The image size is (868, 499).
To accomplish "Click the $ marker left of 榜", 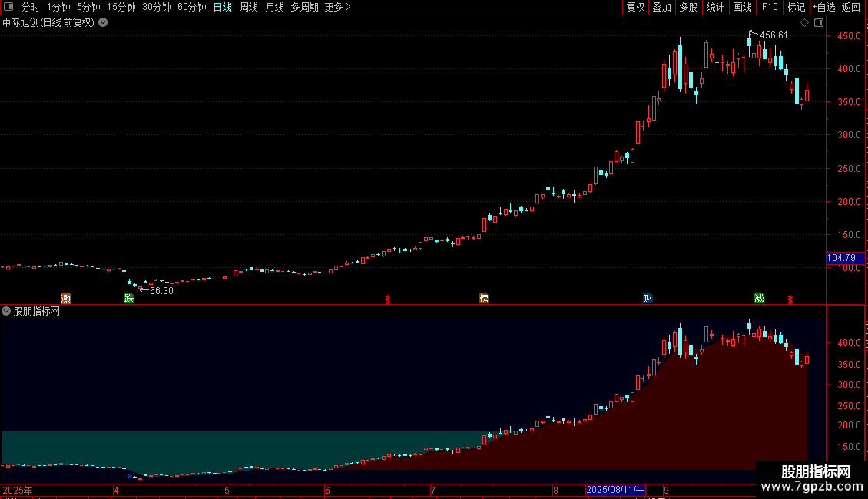I will [x=388, y=299].
